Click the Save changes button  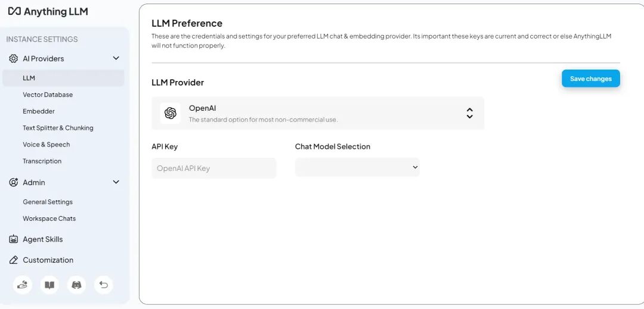590,79
